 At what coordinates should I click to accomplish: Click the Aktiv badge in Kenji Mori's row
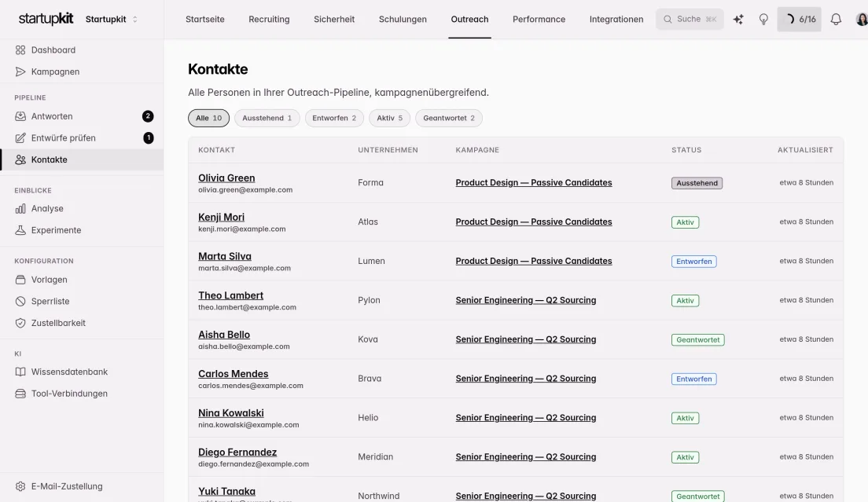pyautogui.click(x=686, y=222)
